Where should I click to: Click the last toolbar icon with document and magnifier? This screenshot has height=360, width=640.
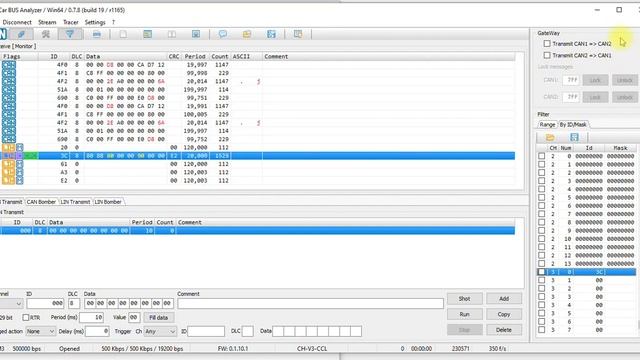[x=298, y=34]
